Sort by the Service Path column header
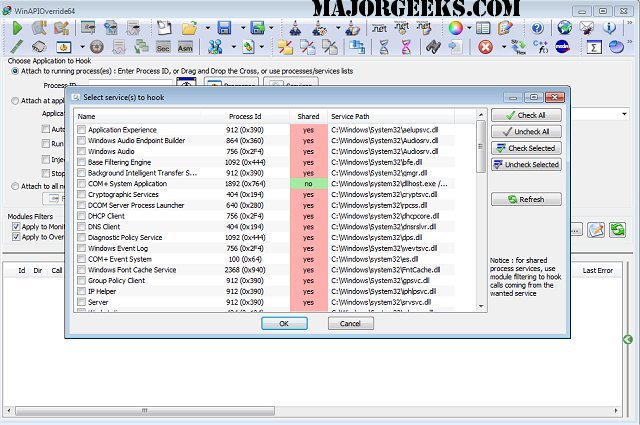640x425 pixels. [391, 116]
